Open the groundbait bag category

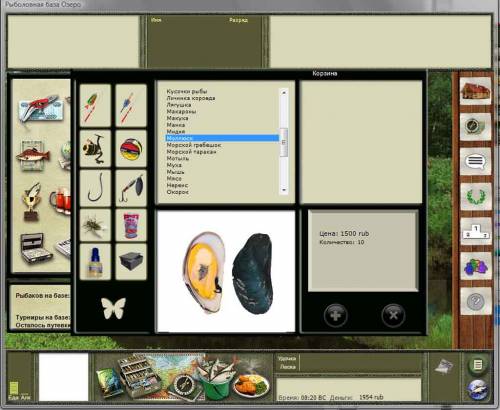(131, 225)
